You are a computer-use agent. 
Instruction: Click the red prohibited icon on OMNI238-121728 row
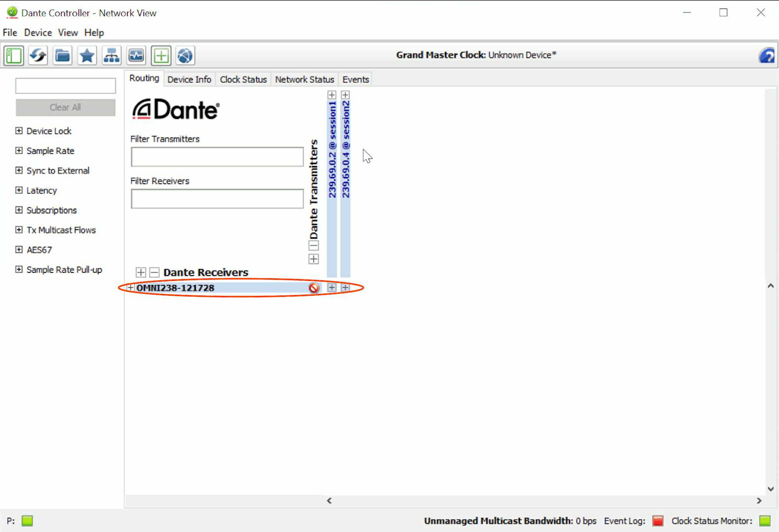pos(314,288)
